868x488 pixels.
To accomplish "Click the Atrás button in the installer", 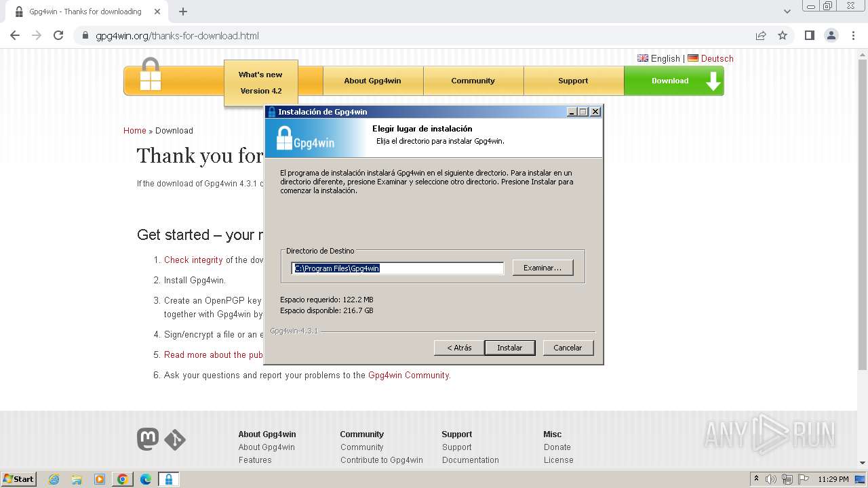I will click(x=459, y=348).
